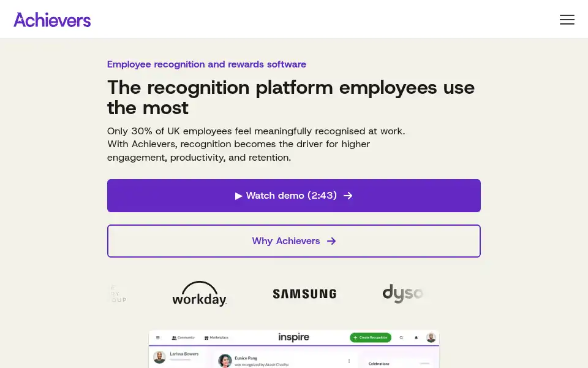This screenshot has width=588, height=368.
Task: Click search icon in inspire preview
Action: 401,337
